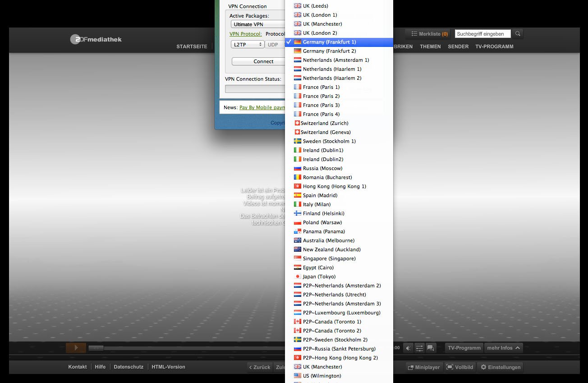
Task: Select US (Wilmington)
Action: click(x=339, y=376)
